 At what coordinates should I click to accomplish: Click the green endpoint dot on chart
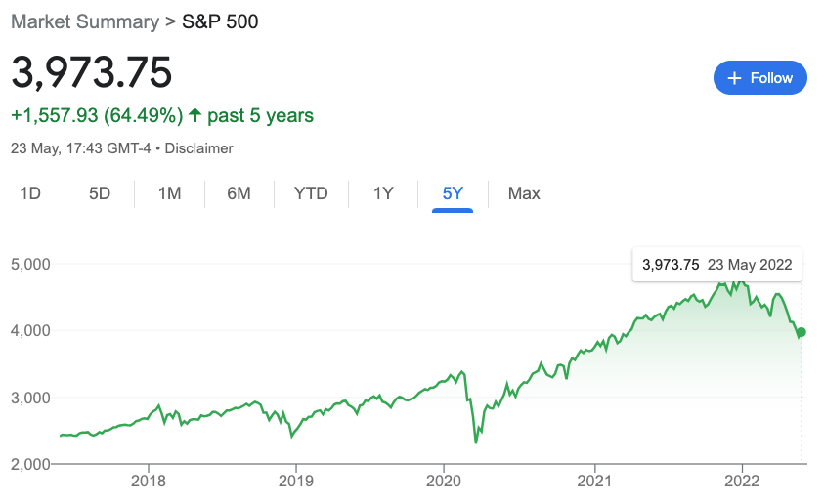(x=802, y=332)
